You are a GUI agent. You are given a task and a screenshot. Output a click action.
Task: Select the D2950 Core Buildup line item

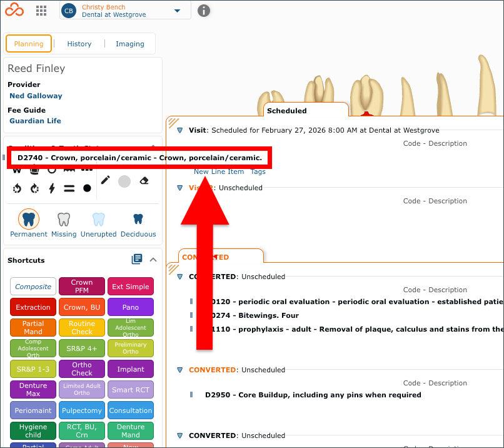coord(313,395)
